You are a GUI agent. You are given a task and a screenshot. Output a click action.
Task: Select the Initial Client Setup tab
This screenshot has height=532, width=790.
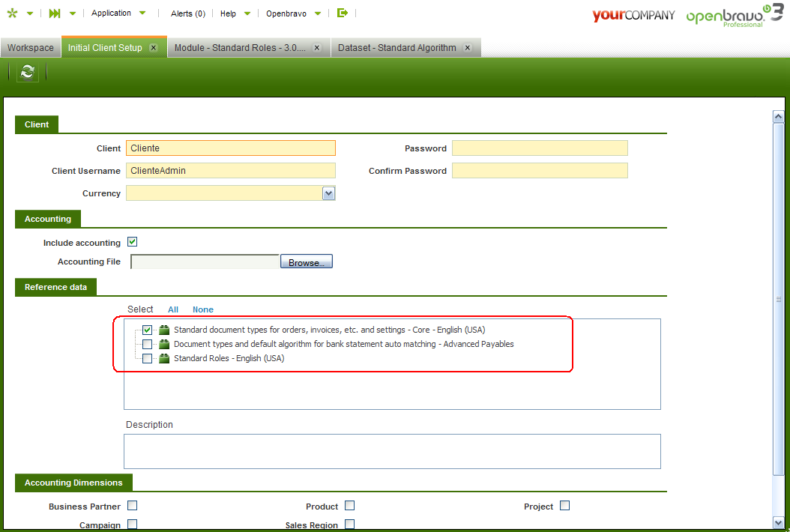[x=105, y=48]
